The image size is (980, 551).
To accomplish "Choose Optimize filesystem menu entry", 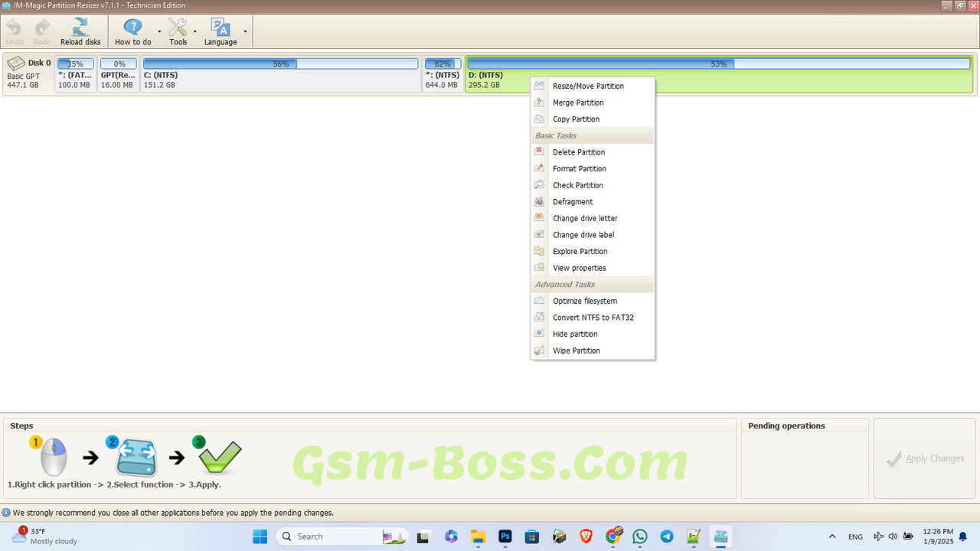I will (x=593, y=301).
